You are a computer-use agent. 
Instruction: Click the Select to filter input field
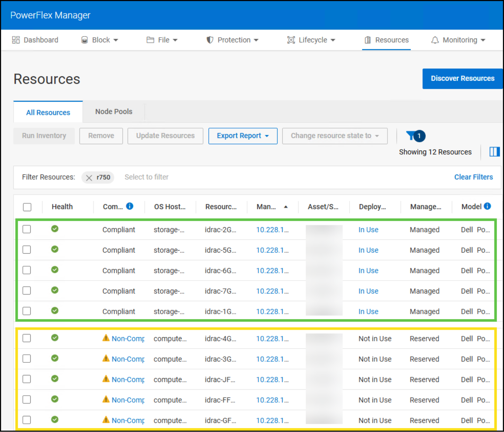146,177
